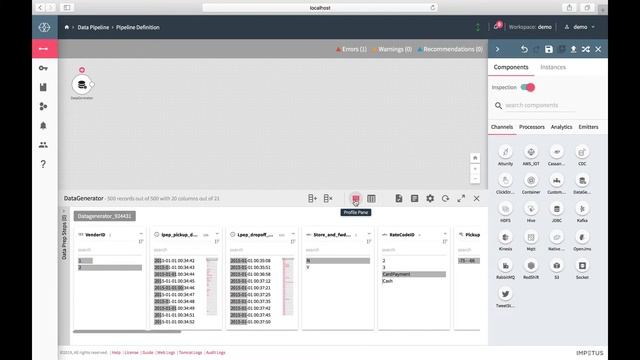Viewport: 640px width, 360px height.
Task: Maximize the inspection panel with expand icon
Action: [461, 198]
